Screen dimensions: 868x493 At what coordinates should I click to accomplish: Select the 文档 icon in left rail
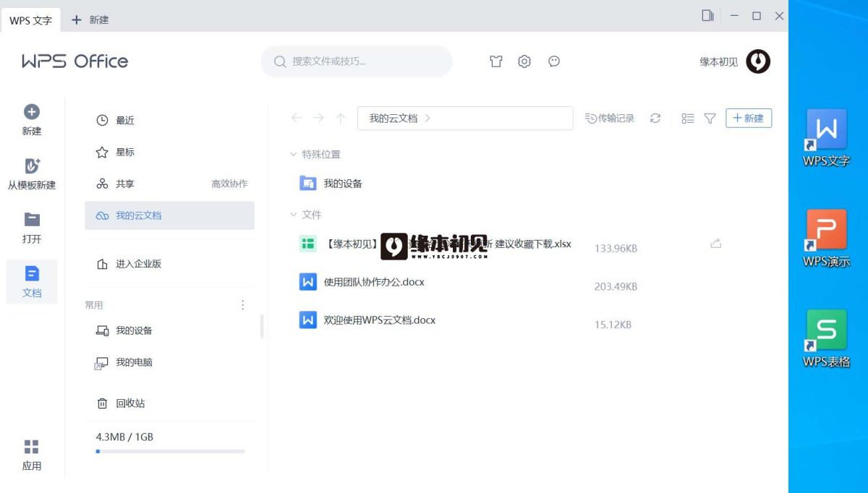[32, 273]
